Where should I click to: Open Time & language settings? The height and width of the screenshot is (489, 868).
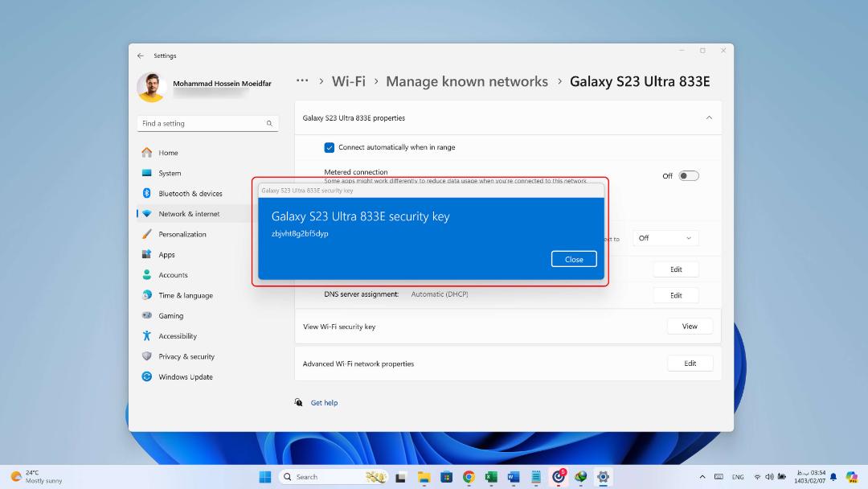186,295
